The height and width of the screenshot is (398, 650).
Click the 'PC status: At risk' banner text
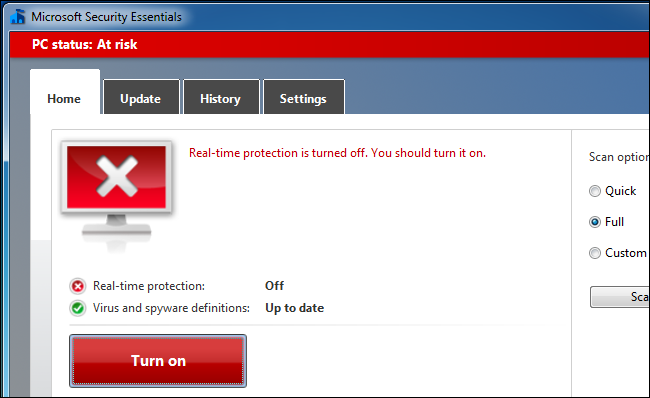click(85, 44)
